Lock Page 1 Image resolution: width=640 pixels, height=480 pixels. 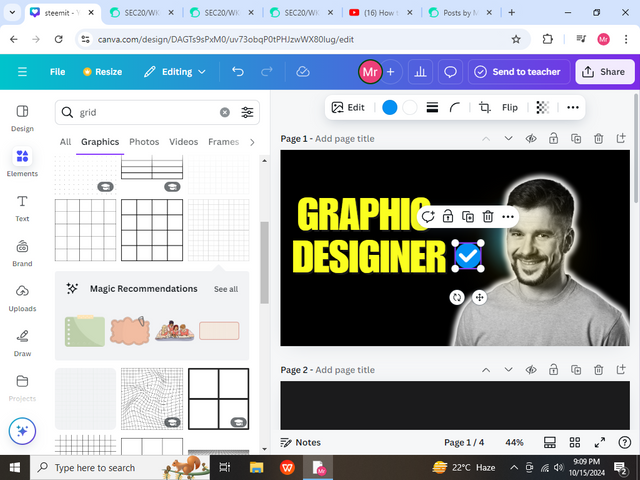pos(553,139)
